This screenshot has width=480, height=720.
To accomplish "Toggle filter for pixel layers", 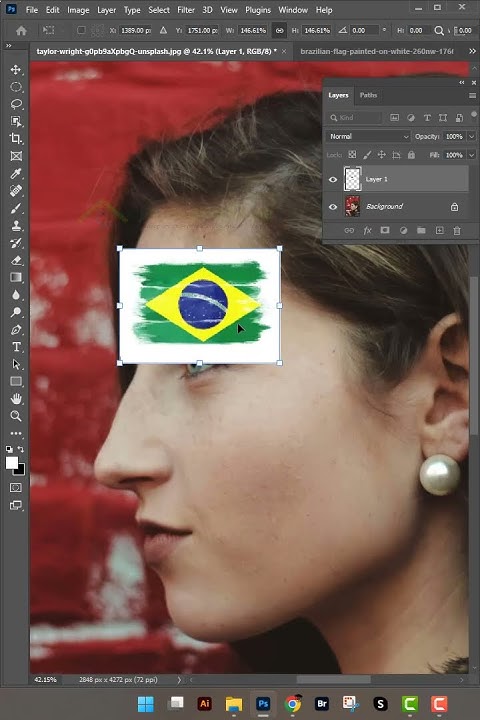I will coord(395,118).
